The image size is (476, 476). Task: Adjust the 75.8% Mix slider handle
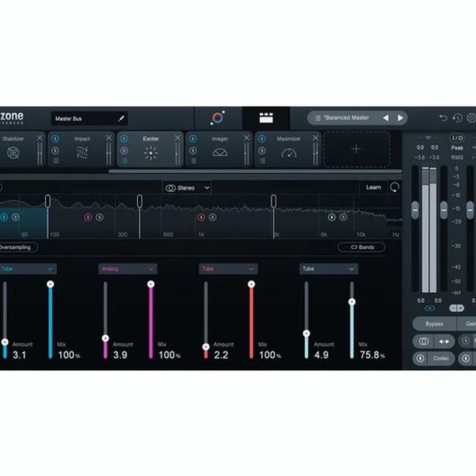pyautogui.click(x=352, y=301)
